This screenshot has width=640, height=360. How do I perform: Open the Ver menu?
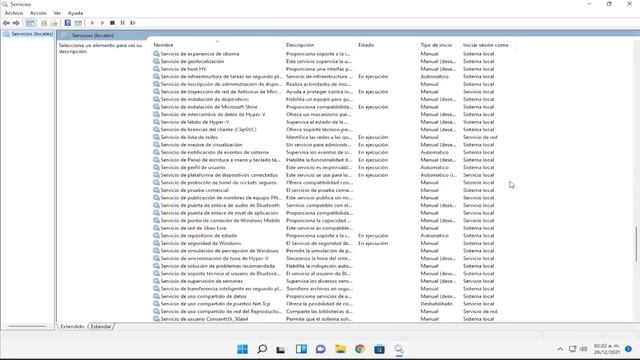pos(57,13)
